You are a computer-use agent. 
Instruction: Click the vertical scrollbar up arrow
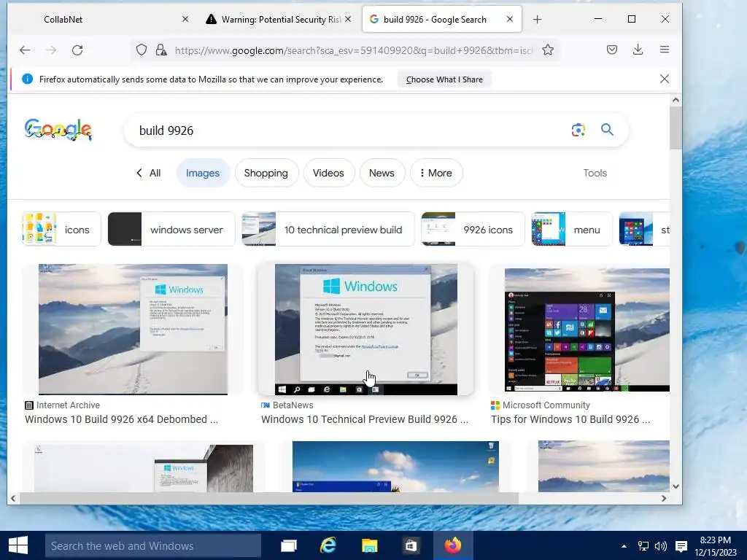[x=676, y=100]
